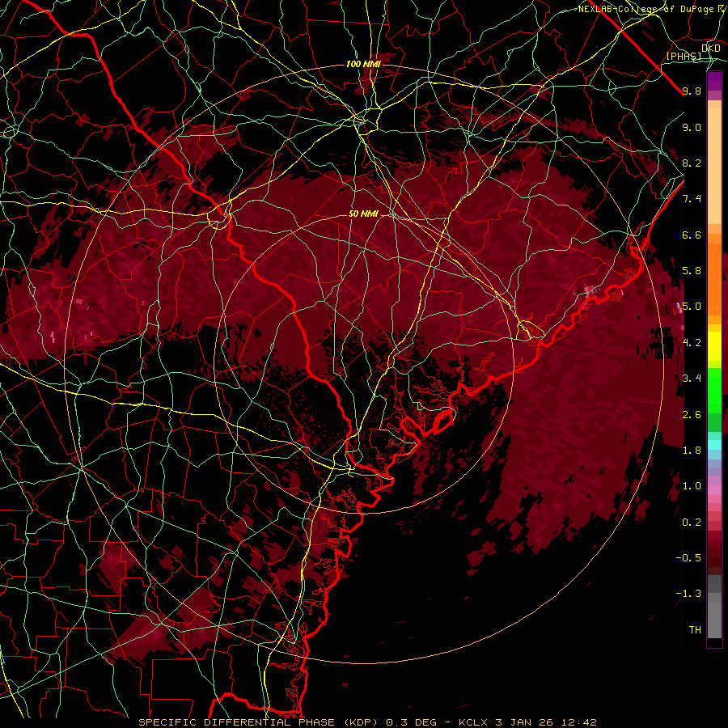The image size is (728, 728).
Task: Click the KCLX station identifier
Action: pos(474,722)
